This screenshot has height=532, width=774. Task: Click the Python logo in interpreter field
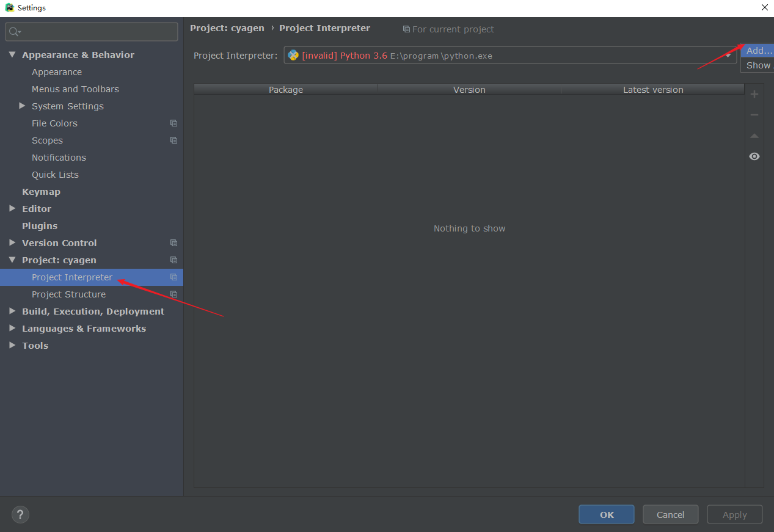point(293,55)
